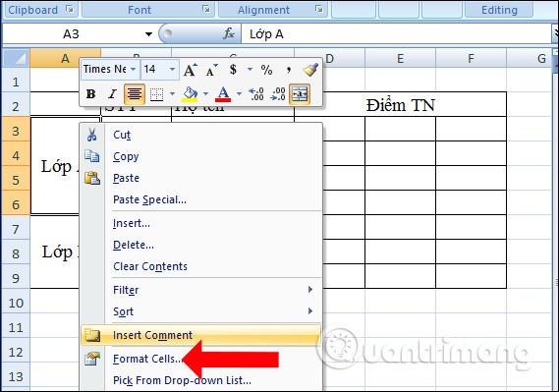Click the Select All corner button
The width and height of the screenshot is (559, 392).
[x=17, y=58]
